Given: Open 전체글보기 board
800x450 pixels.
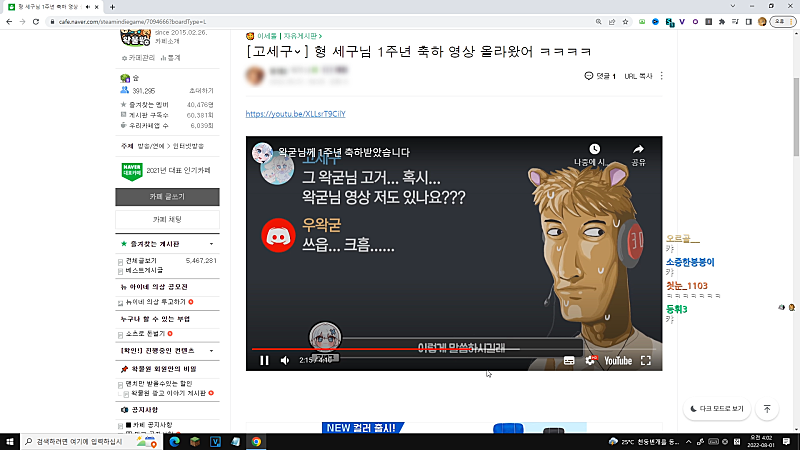Looking at the screenshot, I should click(141, 261).
